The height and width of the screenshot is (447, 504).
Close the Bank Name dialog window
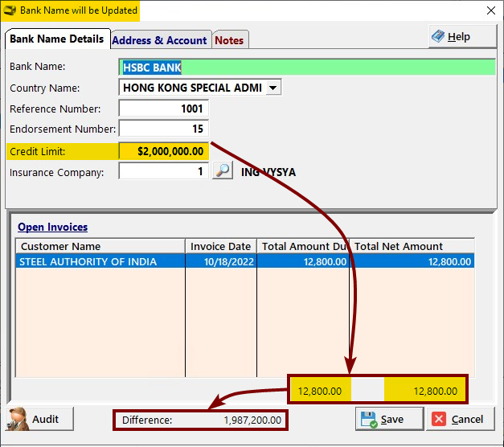pos(491,10)
